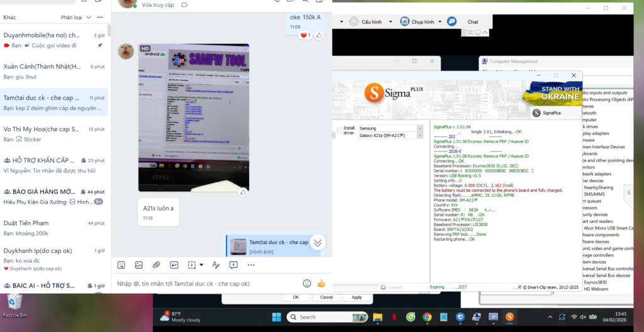Open the emoji smiley picker
644x332 pixels.
tap(307, 284)
